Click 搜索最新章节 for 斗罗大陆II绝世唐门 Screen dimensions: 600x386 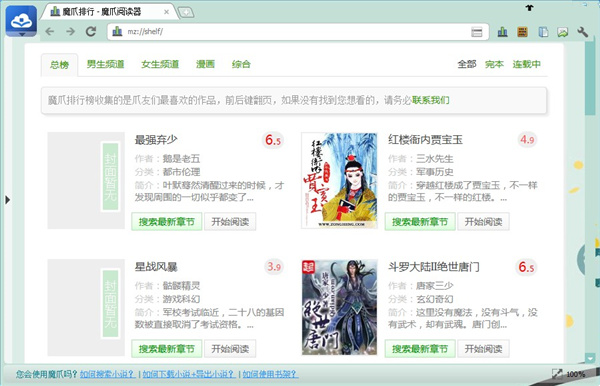pos(420,349)
